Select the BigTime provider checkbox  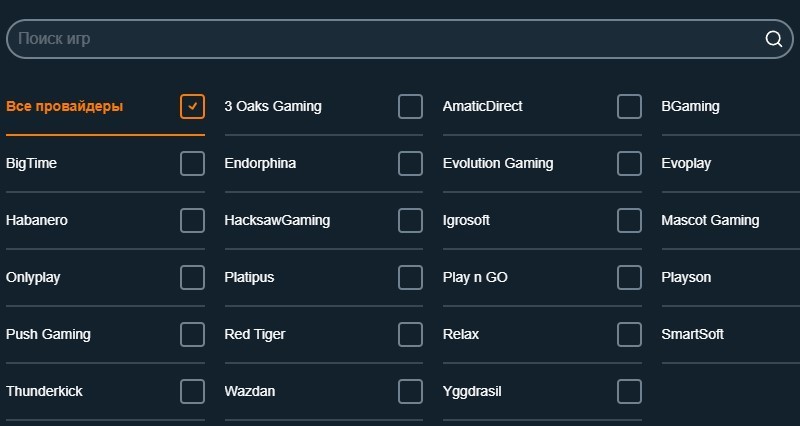[x=192, y=163]
